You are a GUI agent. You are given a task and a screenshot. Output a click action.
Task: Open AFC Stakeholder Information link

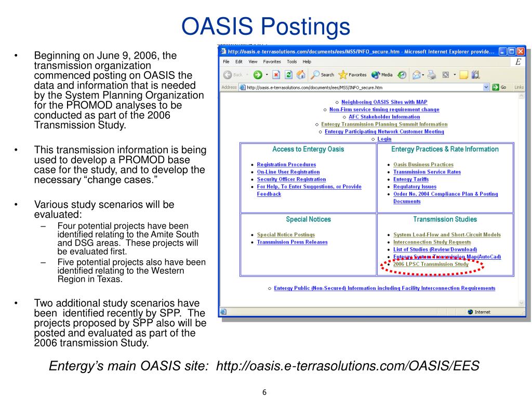point(384,117)
